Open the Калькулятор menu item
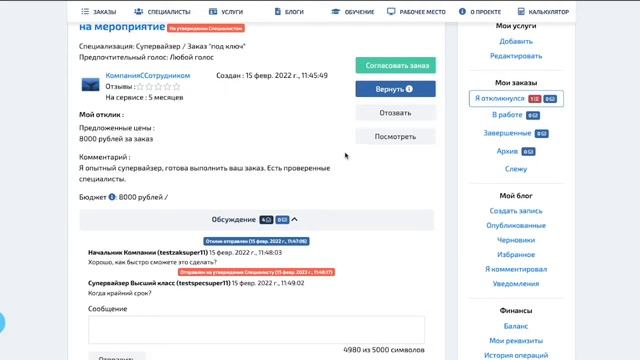This screenshot has height=360, width=640. pos(543,12)
